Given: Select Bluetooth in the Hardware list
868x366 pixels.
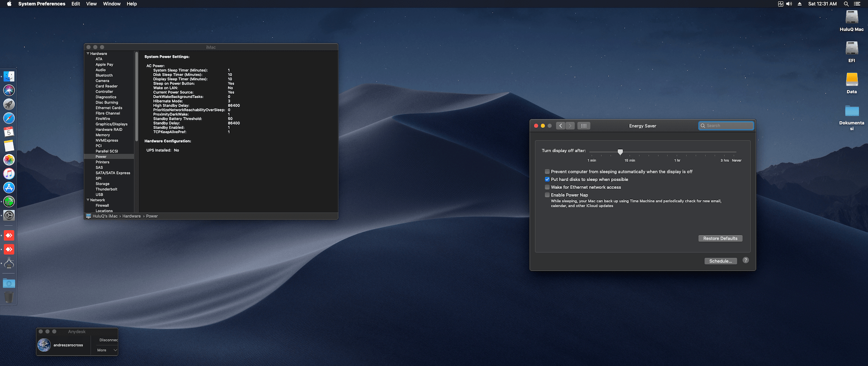Looking at the screenshot, I should [x=104, y=75].
